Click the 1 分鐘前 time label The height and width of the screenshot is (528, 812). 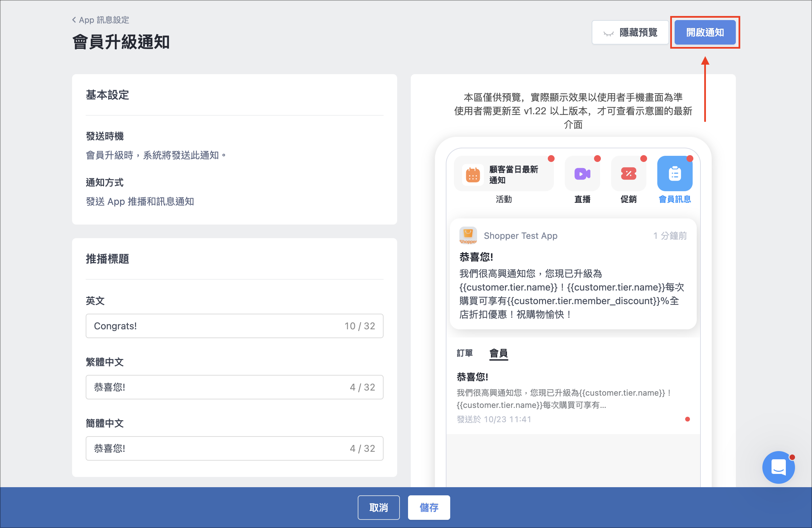tap(670, 236)
